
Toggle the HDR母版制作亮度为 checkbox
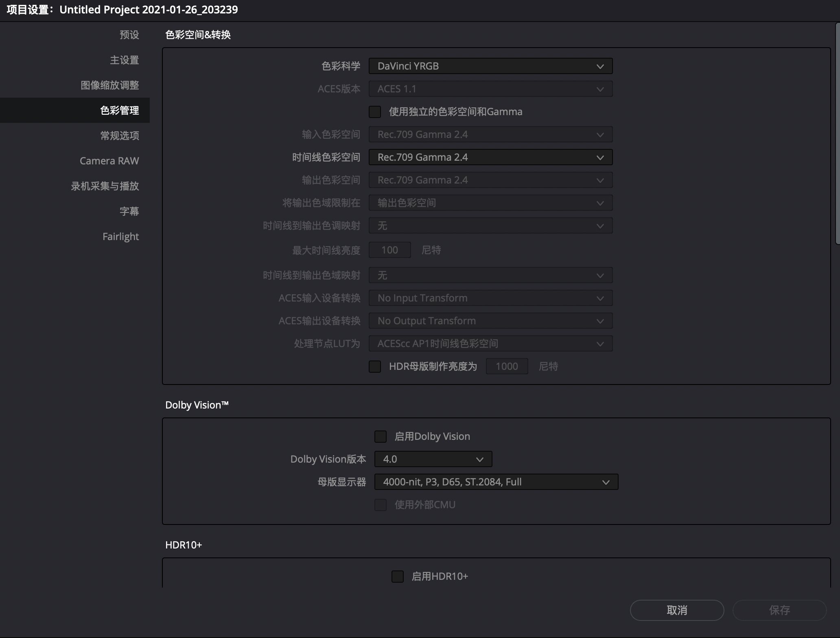click(375, 366)
